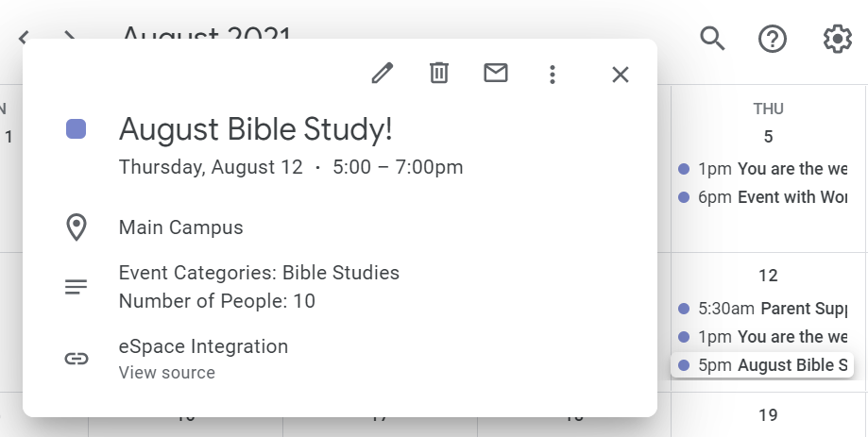Delete the event using the trash icon
This screenshot has width=868, height=437.
(439, 74)
